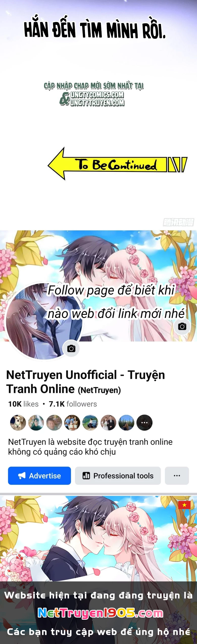197x644 pixels.
Task: Click the UngTyComics.com watermark
Action: coord(97,95)
